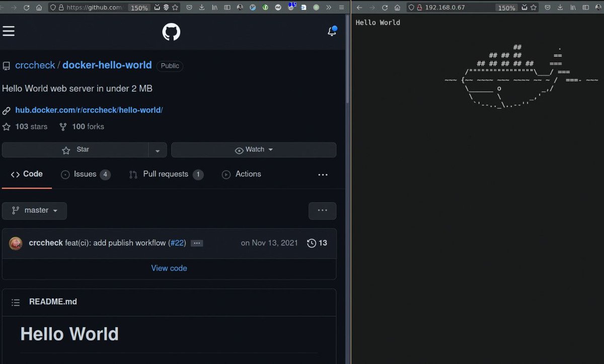Go to the GitHub Octocat home logo
Image resolution: width=604 pixels, height=364 pixels.
point(171,32)
